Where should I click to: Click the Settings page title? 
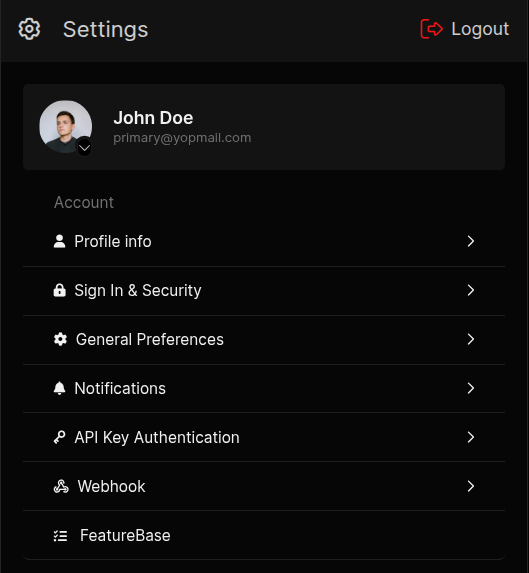click(x=106, y=30)
